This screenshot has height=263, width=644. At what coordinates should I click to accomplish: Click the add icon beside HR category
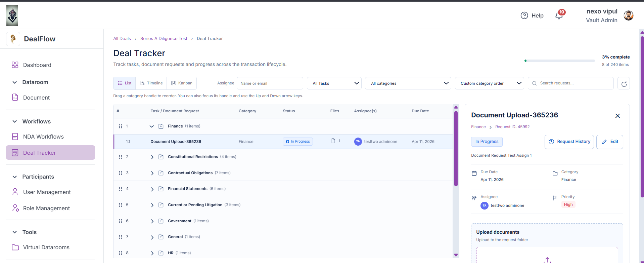[x=161, y=253]
